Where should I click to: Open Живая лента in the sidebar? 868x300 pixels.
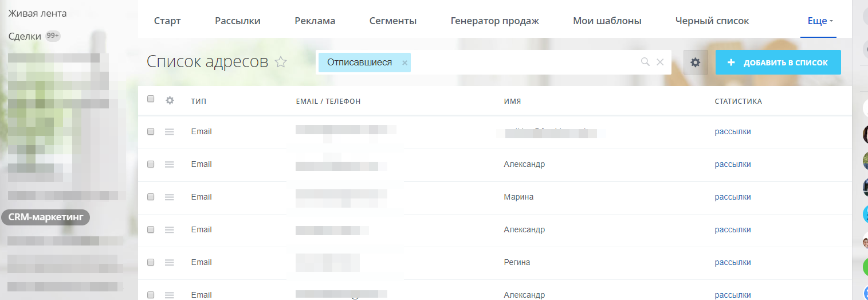(x=37, y=13)
